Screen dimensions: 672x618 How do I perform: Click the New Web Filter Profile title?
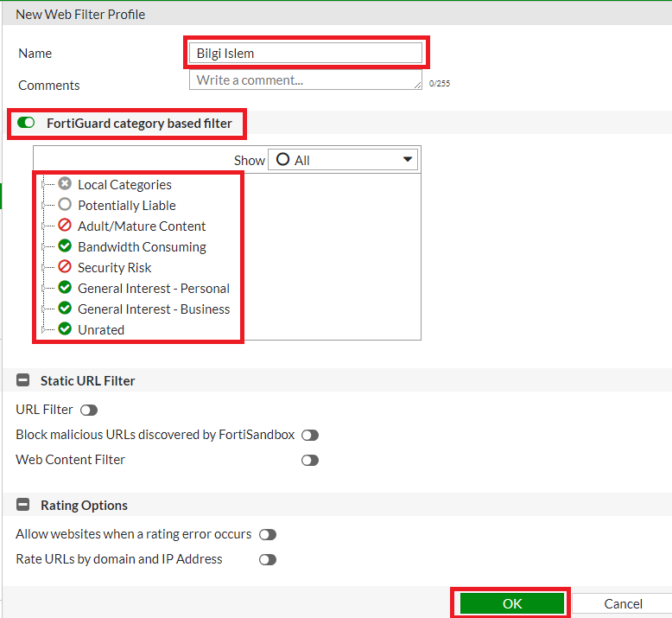coord(80,15)
